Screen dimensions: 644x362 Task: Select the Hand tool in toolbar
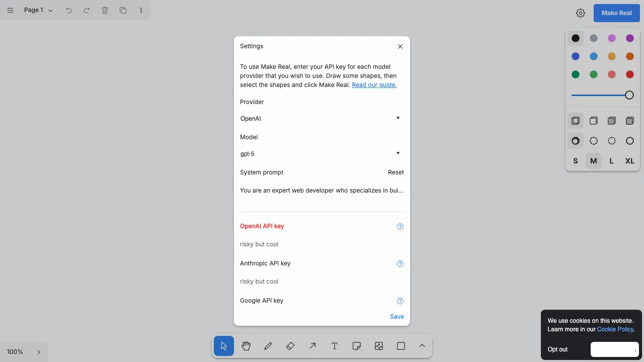(246, 346)
